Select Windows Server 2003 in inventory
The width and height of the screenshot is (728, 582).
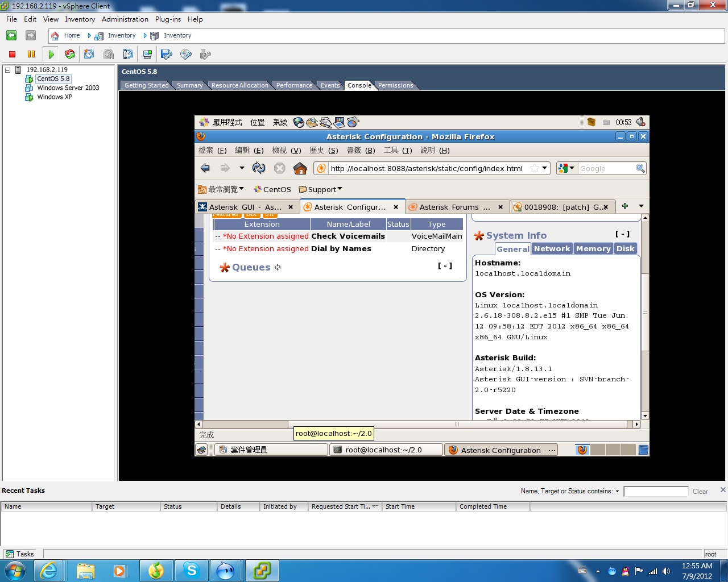tap(68, 88)
